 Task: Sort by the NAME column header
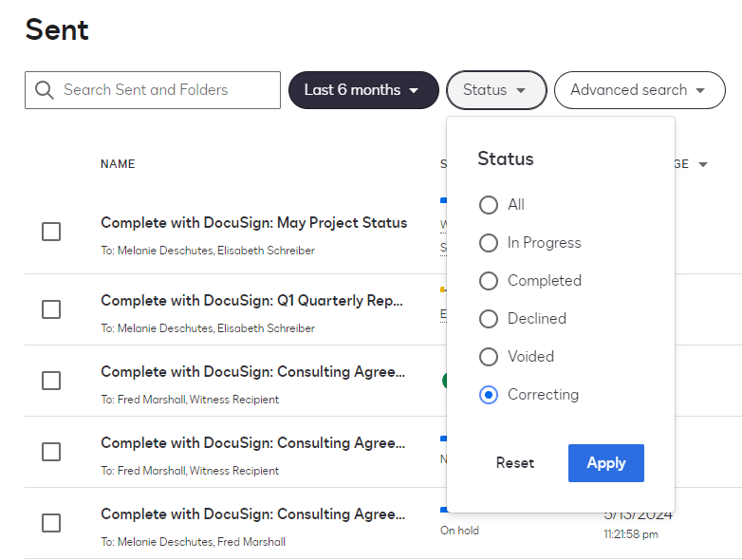[x=118, y=164]
